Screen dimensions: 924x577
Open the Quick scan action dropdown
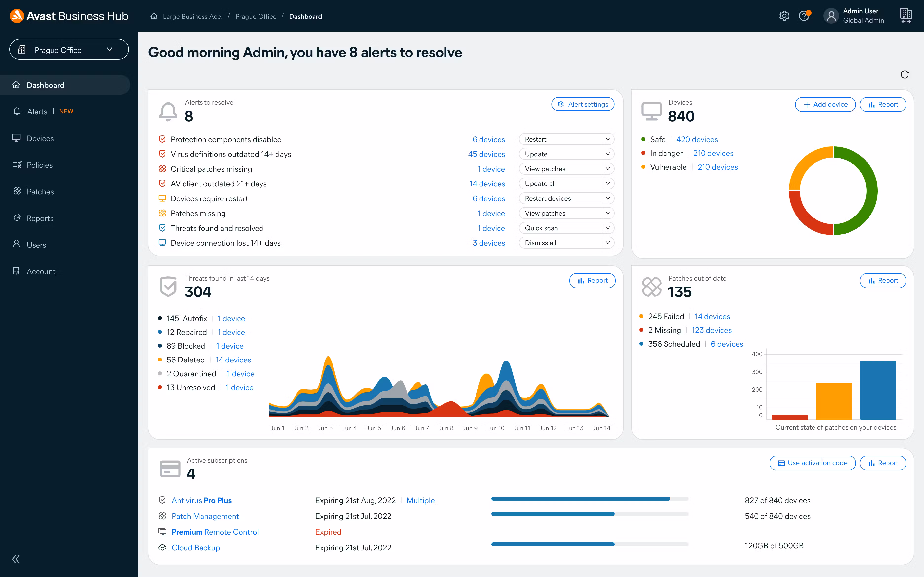566,228
